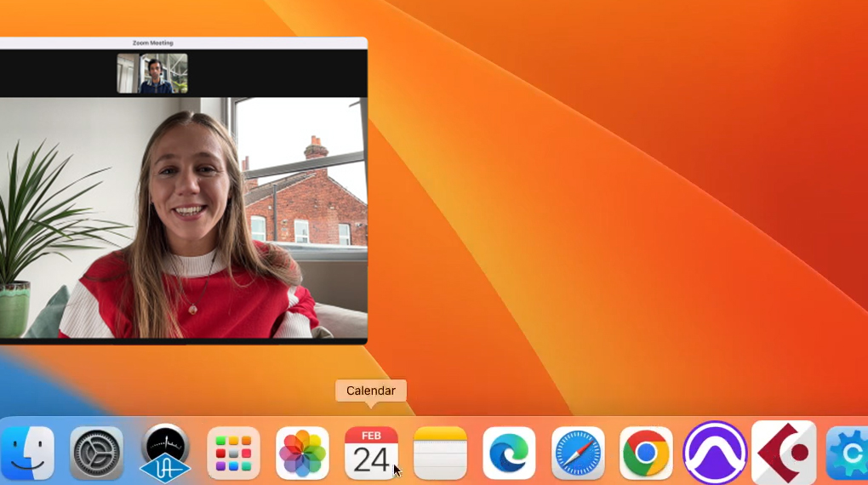Open Launchpad app grid icon
Screen dimensions: 868x485
[x=233, y=453]
